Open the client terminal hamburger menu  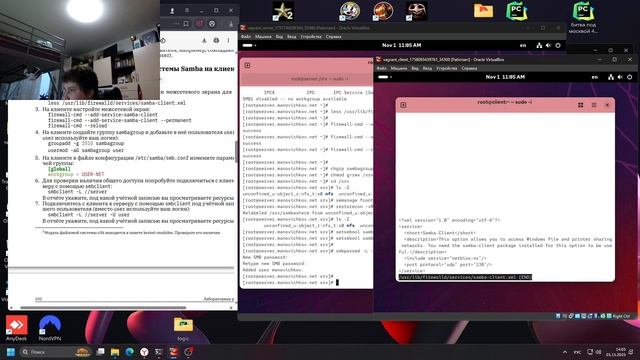[594, 105]
